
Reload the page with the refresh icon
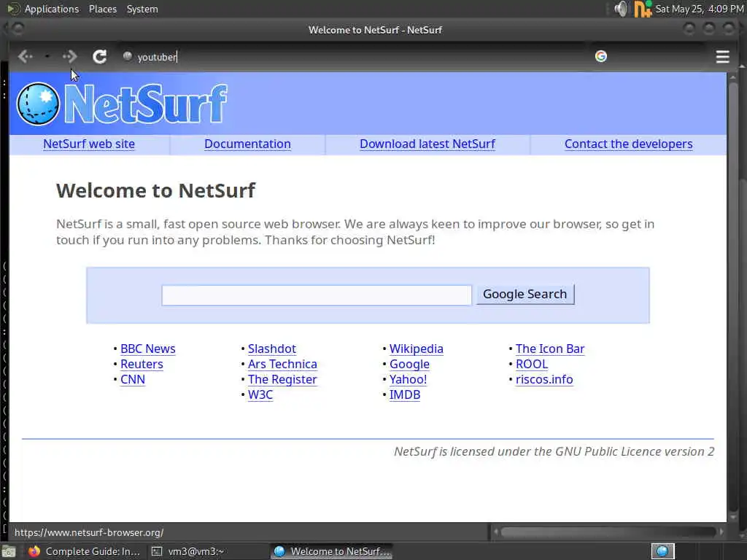99,57
